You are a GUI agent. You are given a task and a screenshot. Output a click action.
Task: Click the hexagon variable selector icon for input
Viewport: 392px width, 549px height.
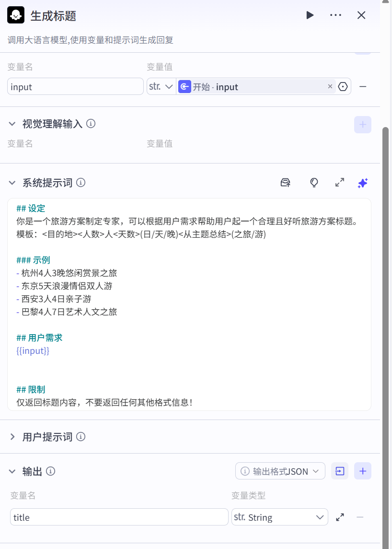pyautogui.click(x=343, y=87)
